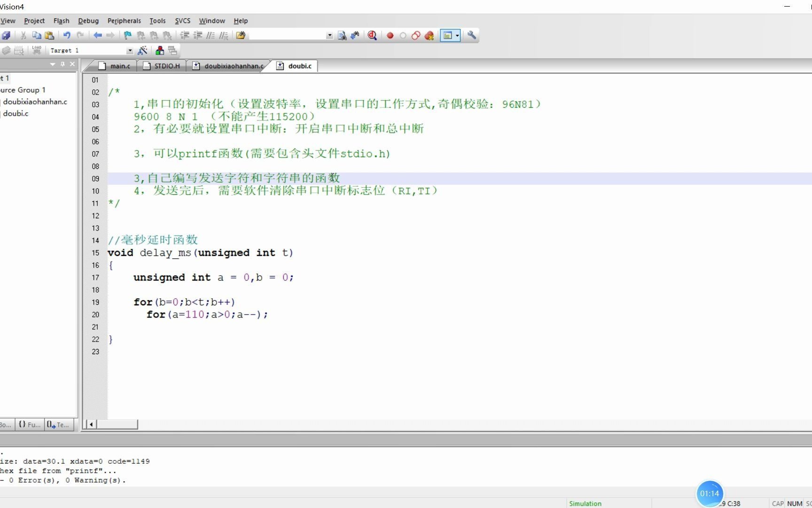Open the Target 1 selection dropdown
Screen dimensions: 812x508
[130, 50]
